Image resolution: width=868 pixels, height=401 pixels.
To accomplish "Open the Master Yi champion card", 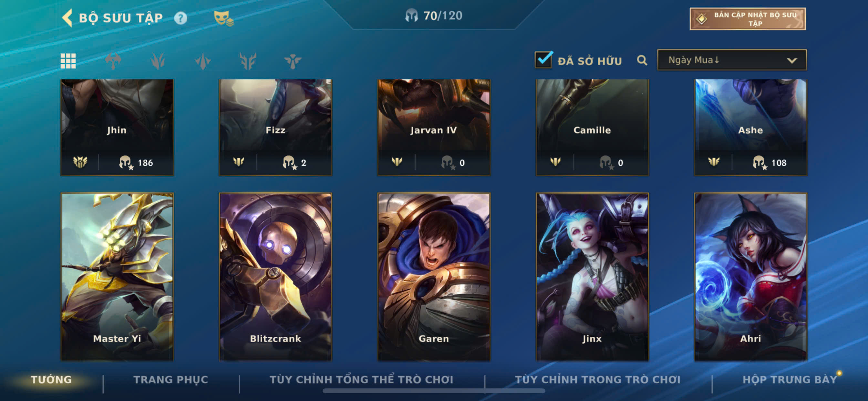I will pos(117,277).
